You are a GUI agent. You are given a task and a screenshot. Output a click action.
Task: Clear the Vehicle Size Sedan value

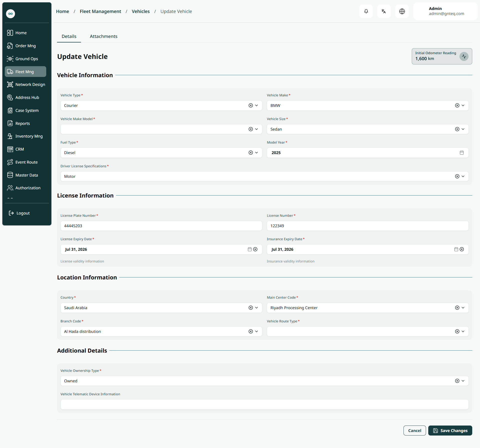pyautogui.click(x=457, y=129)
